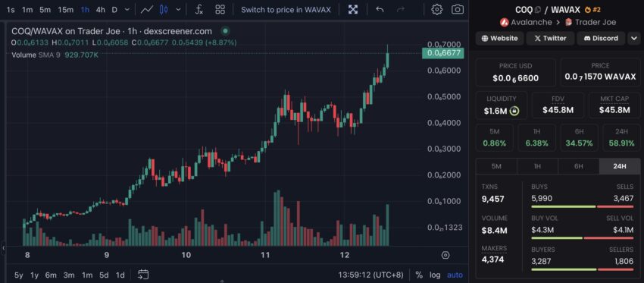Screen dimensions: 644x283
Task: Select the candlestick chart type icon
Action: tap(164, 9)
